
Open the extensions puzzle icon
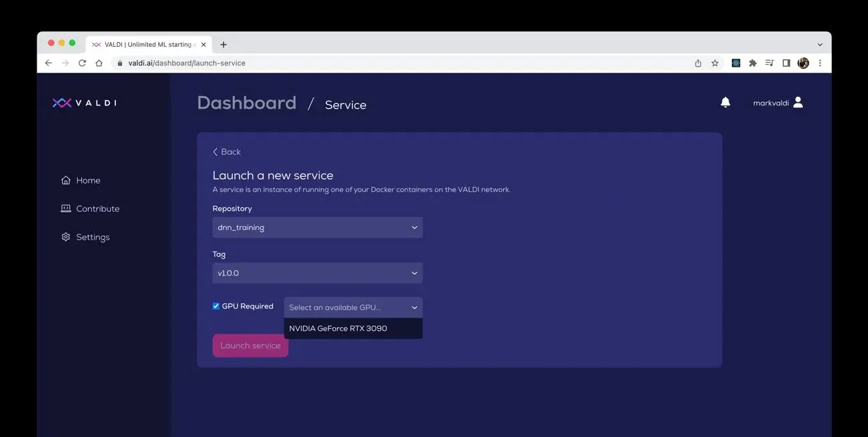click(x=753, y=63)
